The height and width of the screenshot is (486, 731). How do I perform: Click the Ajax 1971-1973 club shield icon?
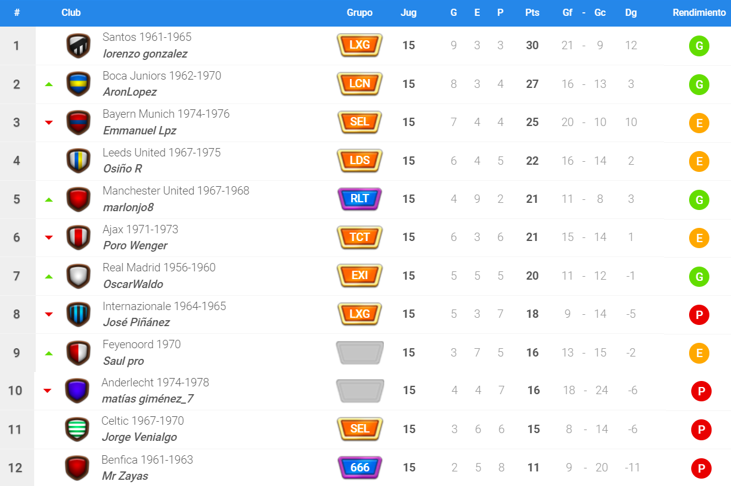click(78, 238)
